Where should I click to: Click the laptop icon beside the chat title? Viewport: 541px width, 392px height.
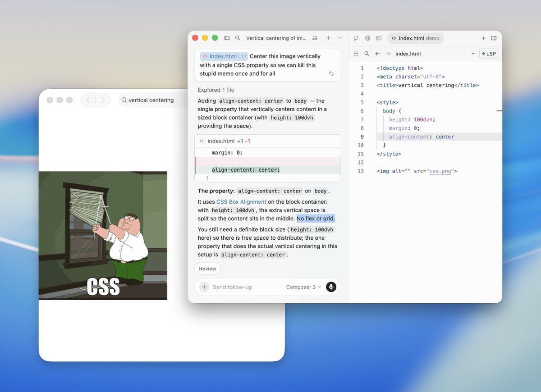[315, 38]
